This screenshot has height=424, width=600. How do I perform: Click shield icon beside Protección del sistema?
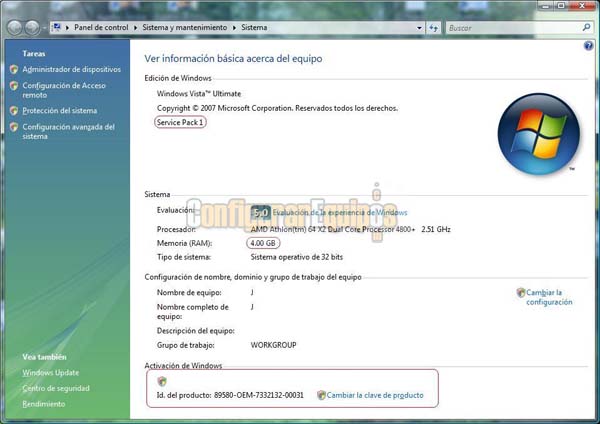(x=14, y=111)
